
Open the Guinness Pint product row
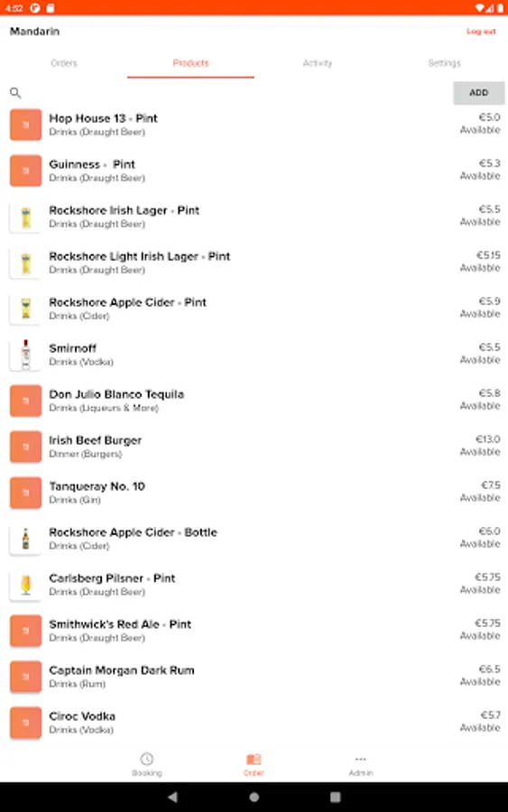click(254, 171)
